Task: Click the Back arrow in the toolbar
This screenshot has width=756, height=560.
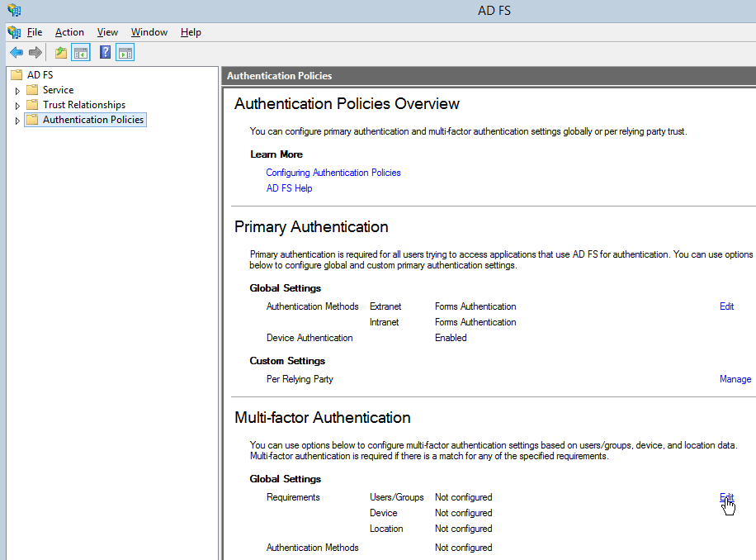Action: pos(17,53)
